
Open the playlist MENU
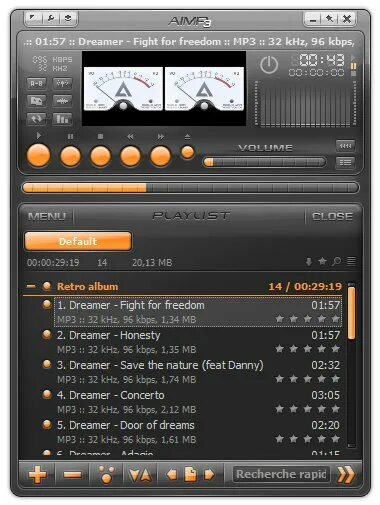[47, 217]
